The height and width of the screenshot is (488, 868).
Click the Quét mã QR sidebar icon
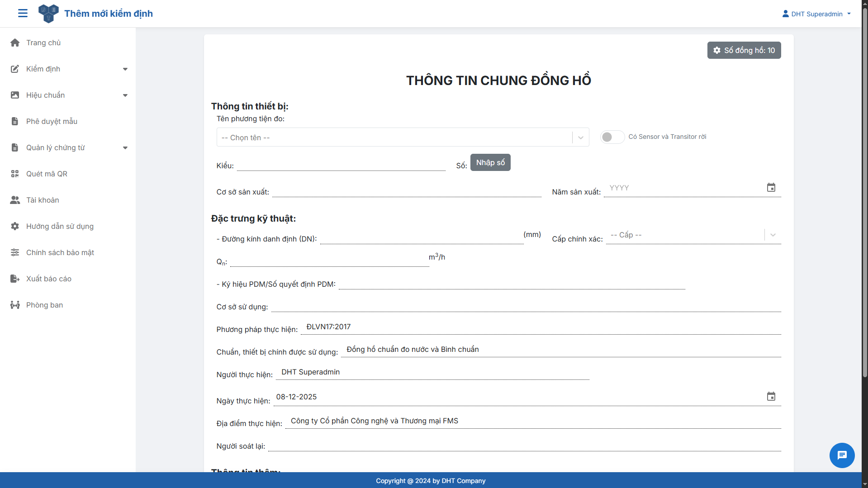15,174
